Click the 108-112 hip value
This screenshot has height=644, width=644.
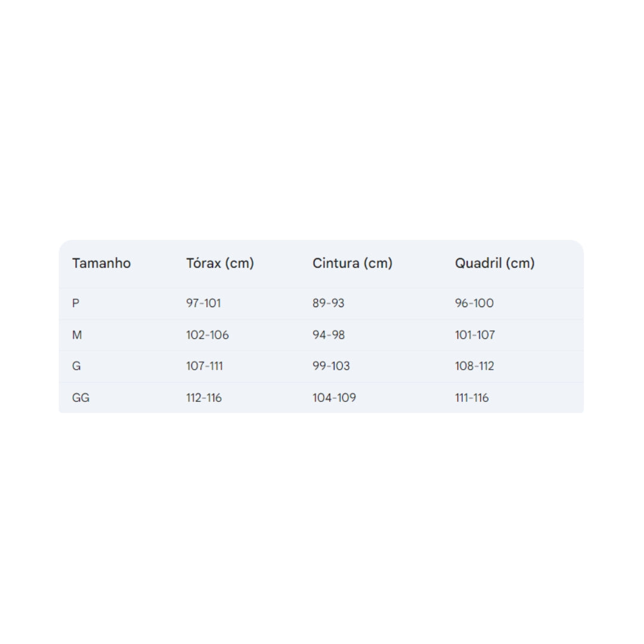[x=475, y=366]
